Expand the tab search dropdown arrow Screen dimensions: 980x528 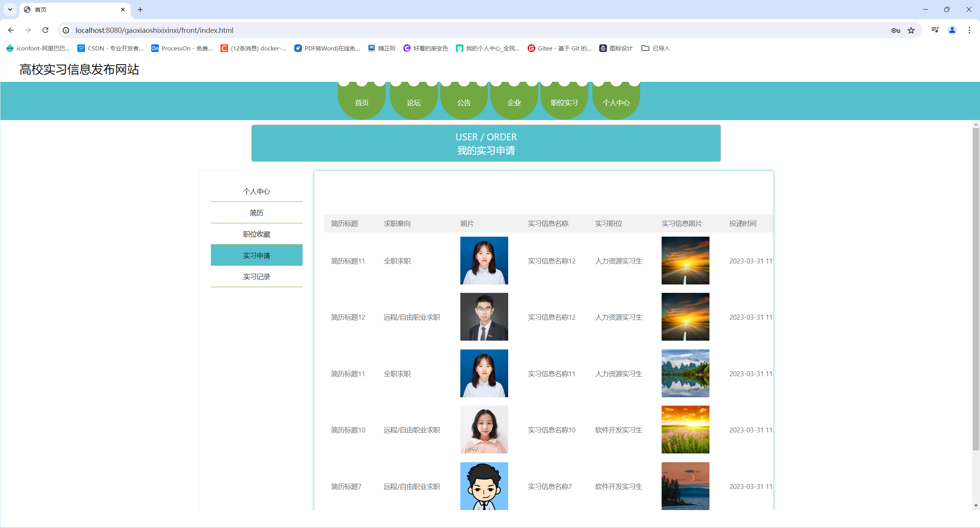[10, 10]
